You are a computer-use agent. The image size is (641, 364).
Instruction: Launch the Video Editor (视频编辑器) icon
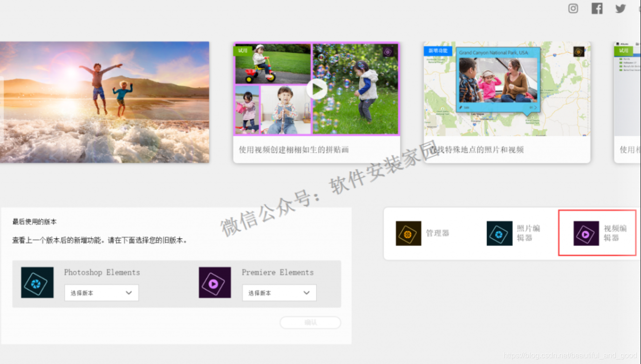click(586, 233)
